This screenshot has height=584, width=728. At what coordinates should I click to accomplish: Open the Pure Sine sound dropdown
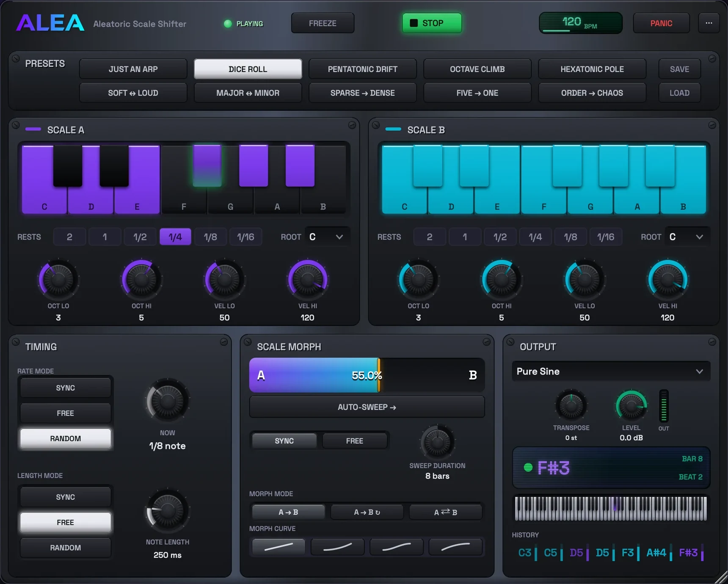coord(611,371)
